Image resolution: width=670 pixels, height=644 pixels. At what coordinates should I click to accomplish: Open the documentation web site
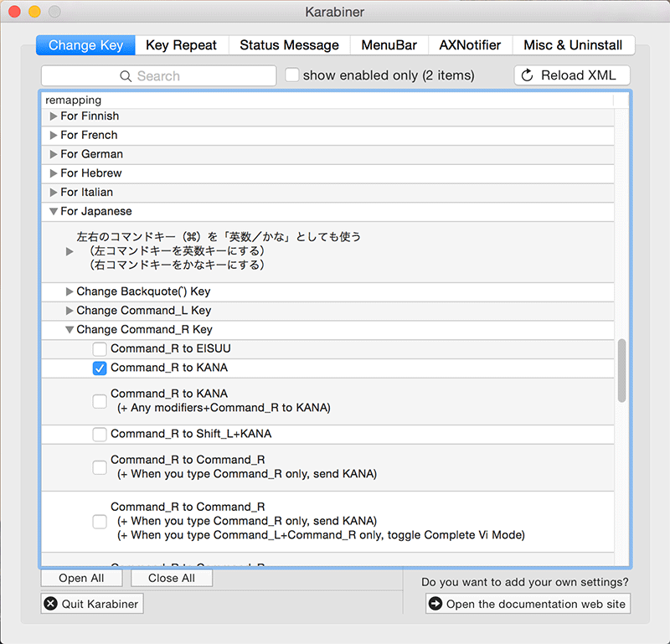click(528, 604)
